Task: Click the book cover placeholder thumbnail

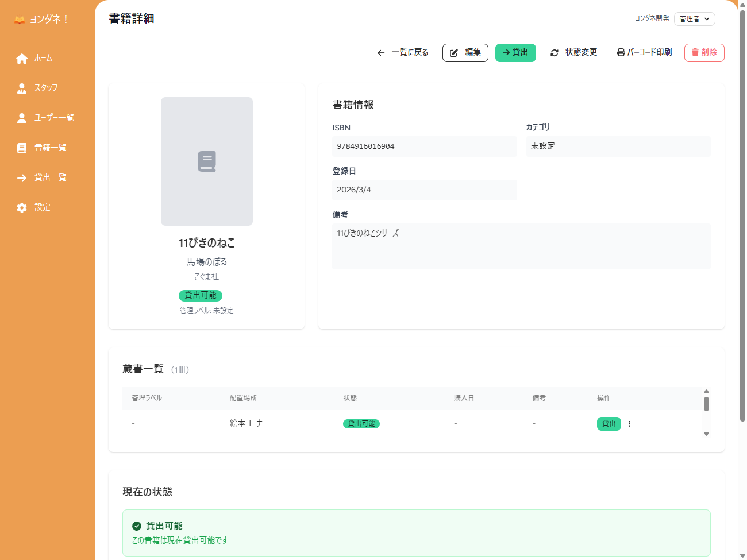Action: tap(207, 161)
